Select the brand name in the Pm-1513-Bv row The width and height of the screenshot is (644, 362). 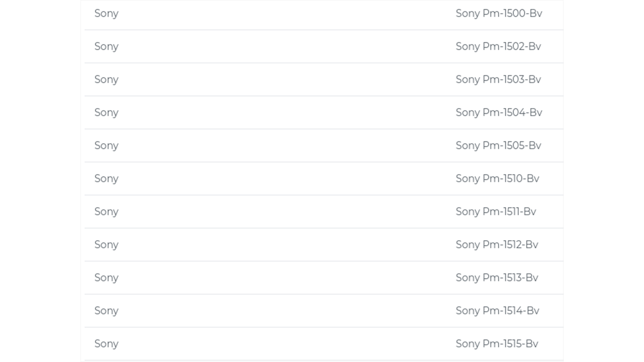[x=106, y=278]
